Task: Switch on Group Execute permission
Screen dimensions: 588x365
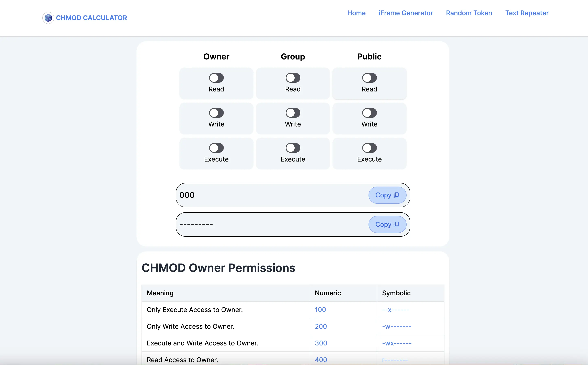Action: click(x=293, y=148)
